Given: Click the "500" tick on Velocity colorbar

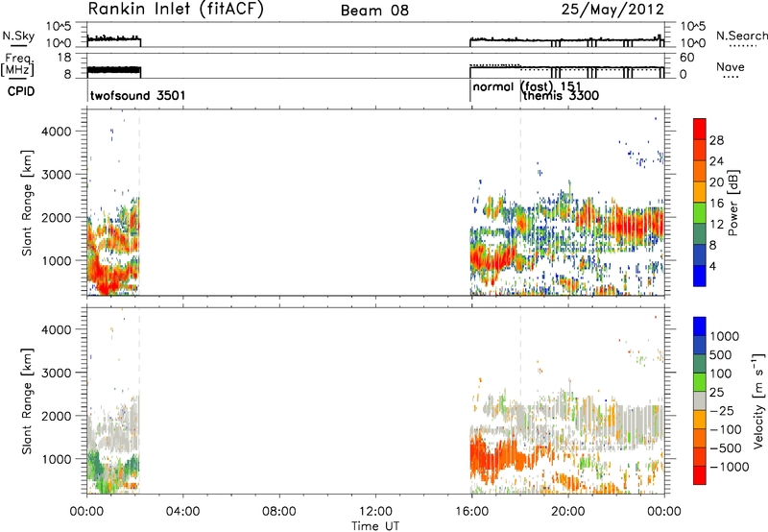Looking at the screenshot, I should tap(723, 355).
